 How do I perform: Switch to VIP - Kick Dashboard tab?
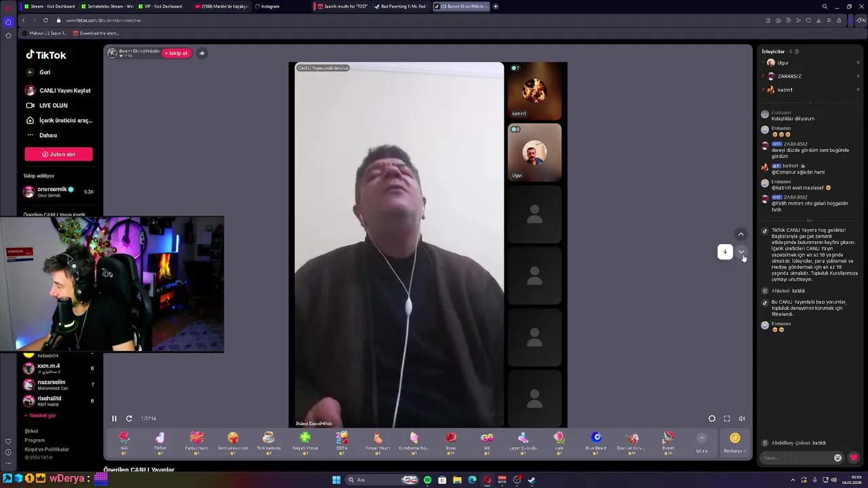pyautogui.click(x=161, y=6)
